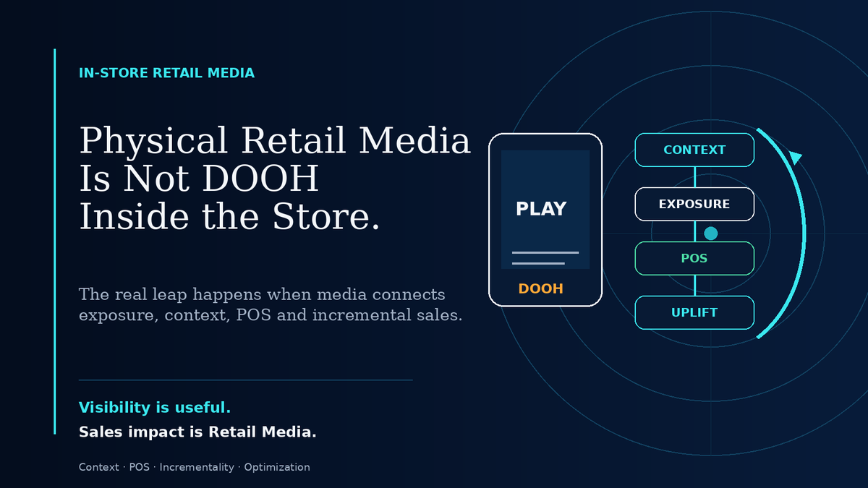Click the 'Physical Retail Media' title line

coord(275,140)
